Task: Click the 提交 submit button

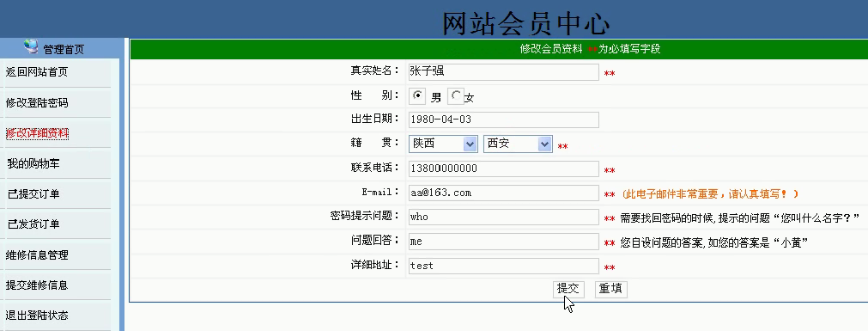Action: click(x=568, y=289)
